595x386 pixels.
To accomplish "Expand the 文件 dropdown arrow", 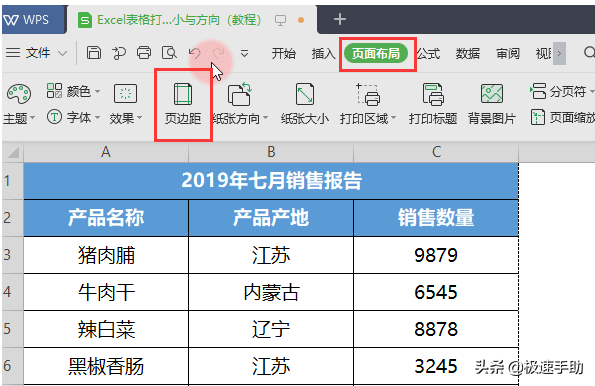I will coord(63,54).
